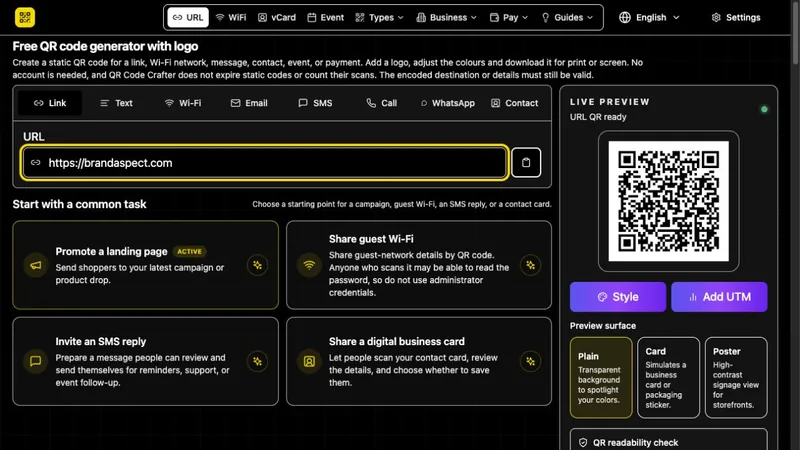This screenshot has height=450, width=800.
Task: Open the vCard nav item
Action: [277, 17]
